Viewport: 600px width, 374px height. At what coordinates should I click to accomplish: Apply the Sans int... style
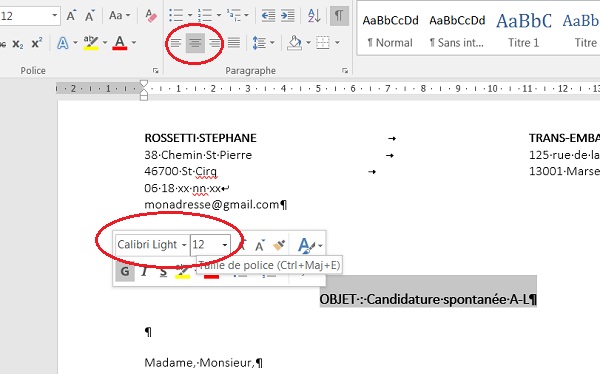pyautogui.click(x=457, y=31)
